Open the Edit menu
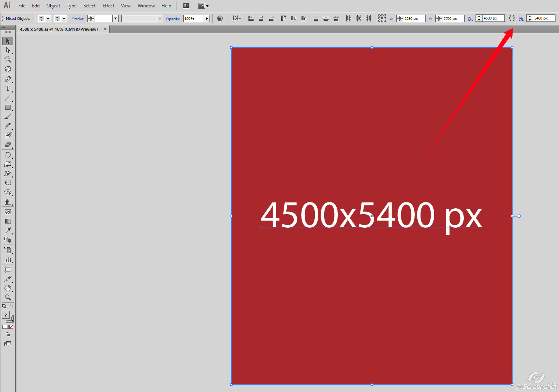 pyautogui.click(x=36, y=6)
